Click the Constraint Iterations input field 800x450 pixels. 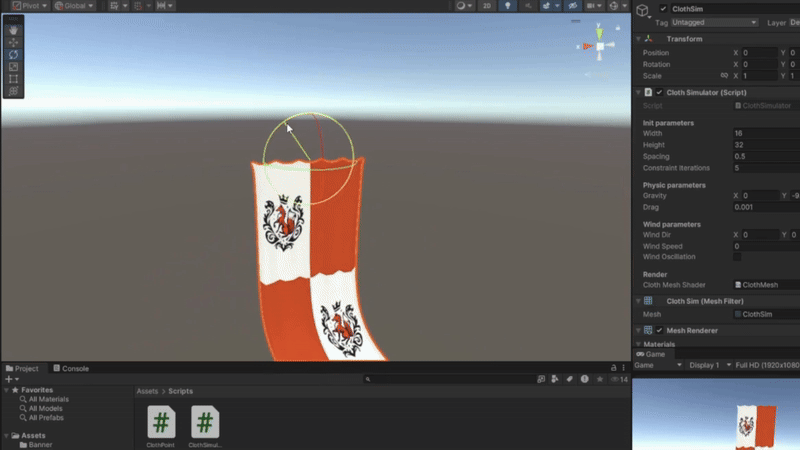[766, 168]
